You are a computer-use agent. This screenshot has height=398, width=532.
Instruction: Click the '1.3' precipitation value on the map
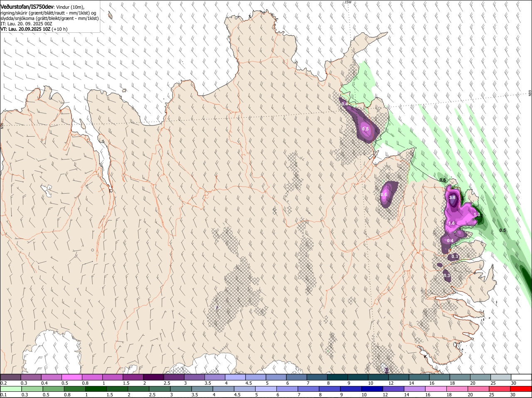(x=477, y=215)
